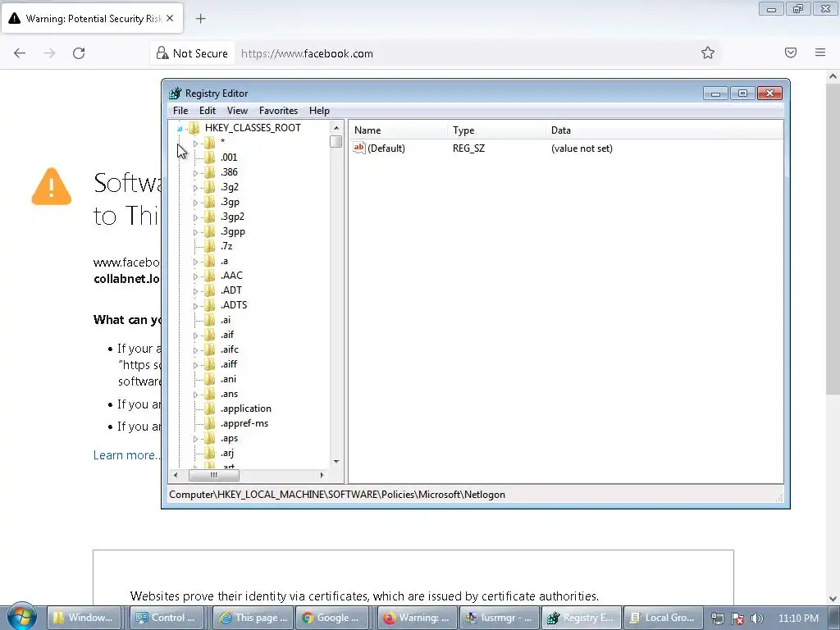Select the .appref-ms key
The image size is (840, 630).
pos(244,423)
